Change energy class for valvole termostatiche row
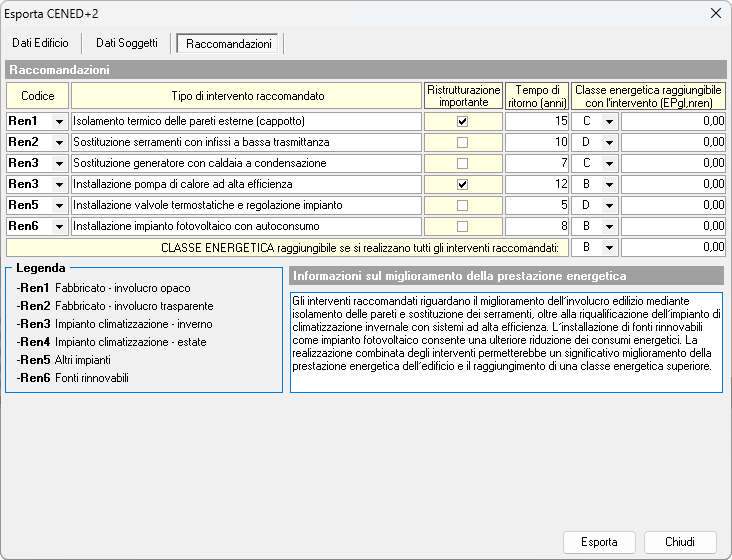This screenshot has height=560, width=732. click(608, 205)
